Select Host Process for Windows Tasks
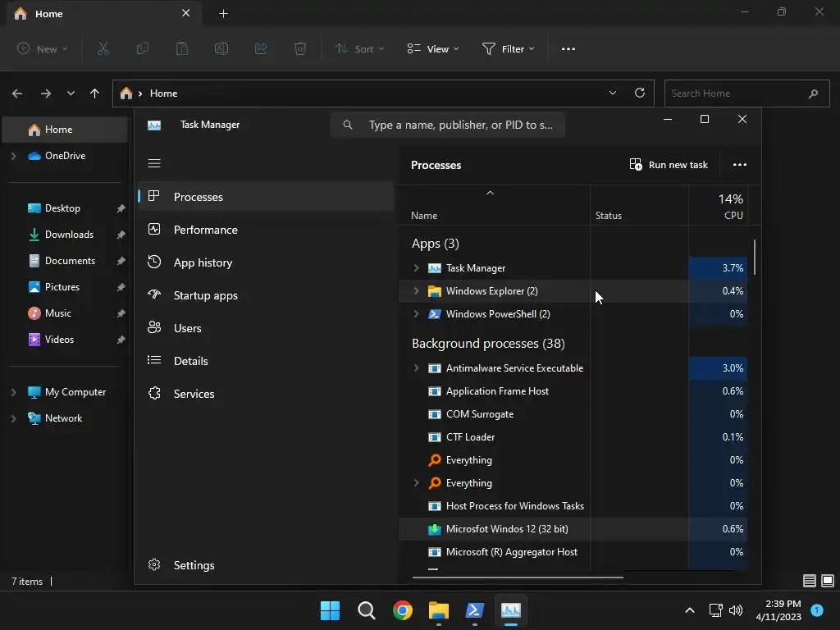This screenshot has width=840, height=630. [x=573, y=505]
